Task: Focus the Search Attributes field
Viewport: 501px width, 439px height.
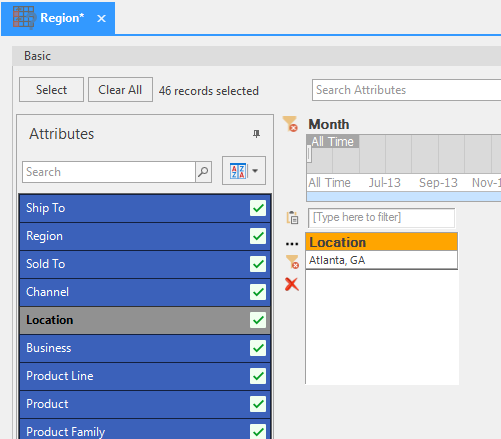Action: click(x=407, y=90)
